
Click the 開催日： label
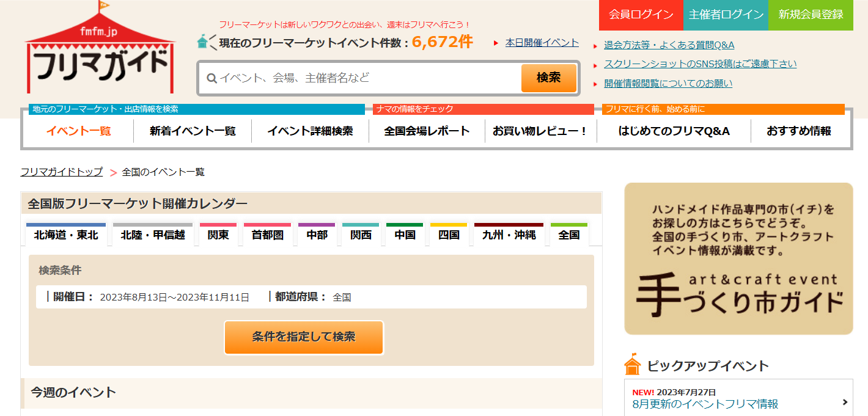[74, 297]
